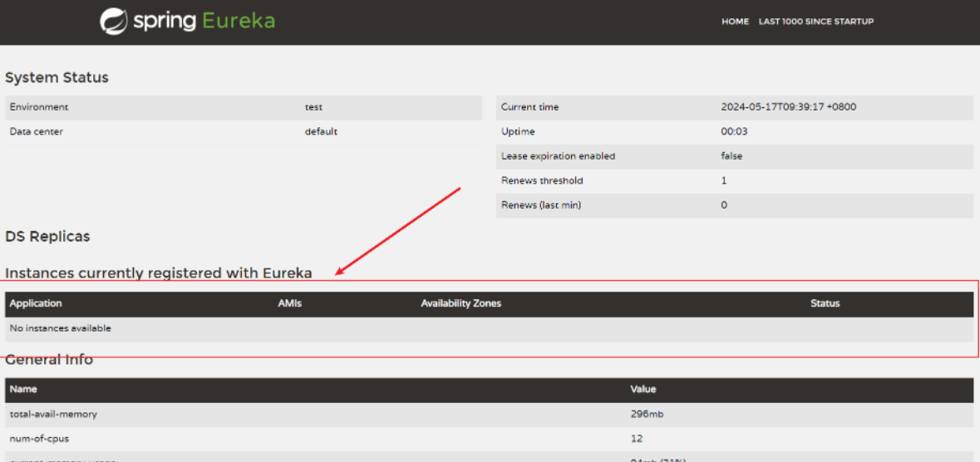Select the 'No instances available' row
This screenshot has height=462, width=980.
click(x=60, y=328)
